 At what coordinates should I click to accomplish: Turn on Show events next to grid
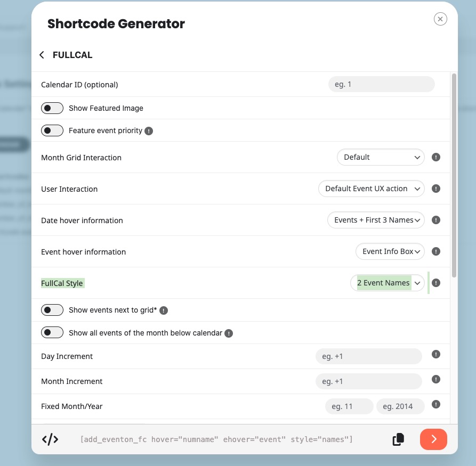point(52,310)
